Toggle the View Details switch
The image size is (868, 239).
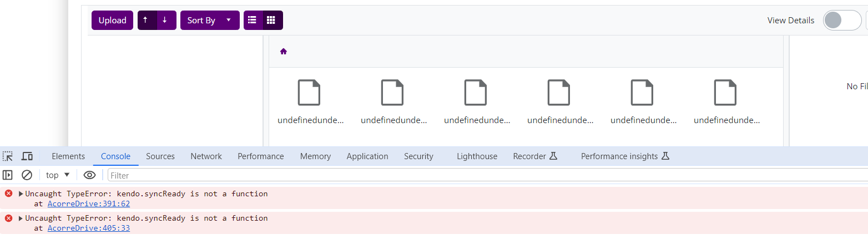[x=841, y=21]
